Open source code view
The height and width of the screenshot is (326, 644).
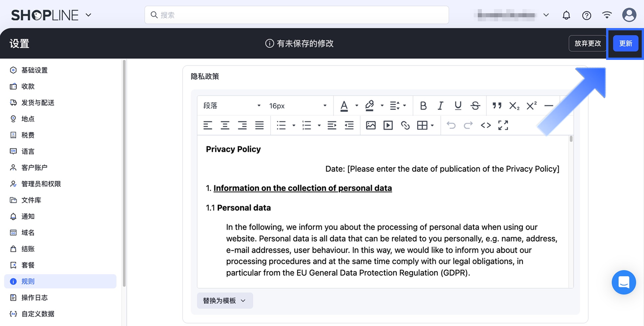click(486, 125)
